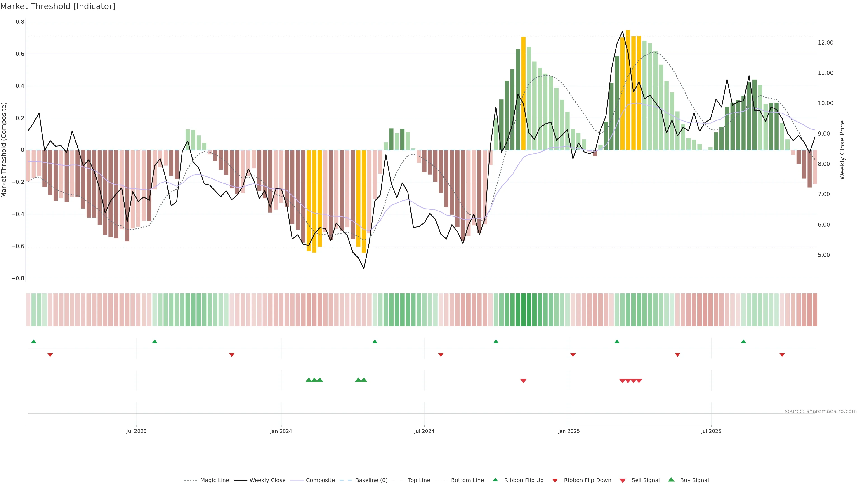Click the first ribbon flip up triangle at chart start
The width and height of the screenshot is (868, 488).
(x=33, y=342)
